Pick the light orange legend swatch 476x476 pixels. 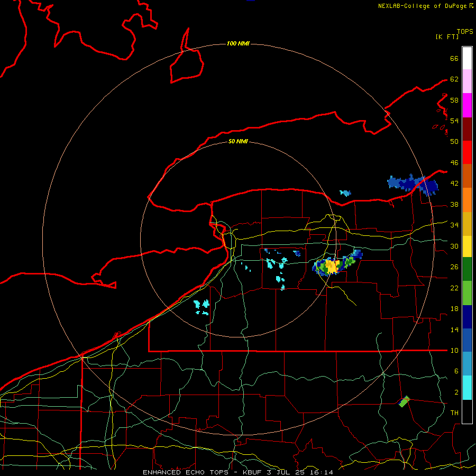coord(467,200)
